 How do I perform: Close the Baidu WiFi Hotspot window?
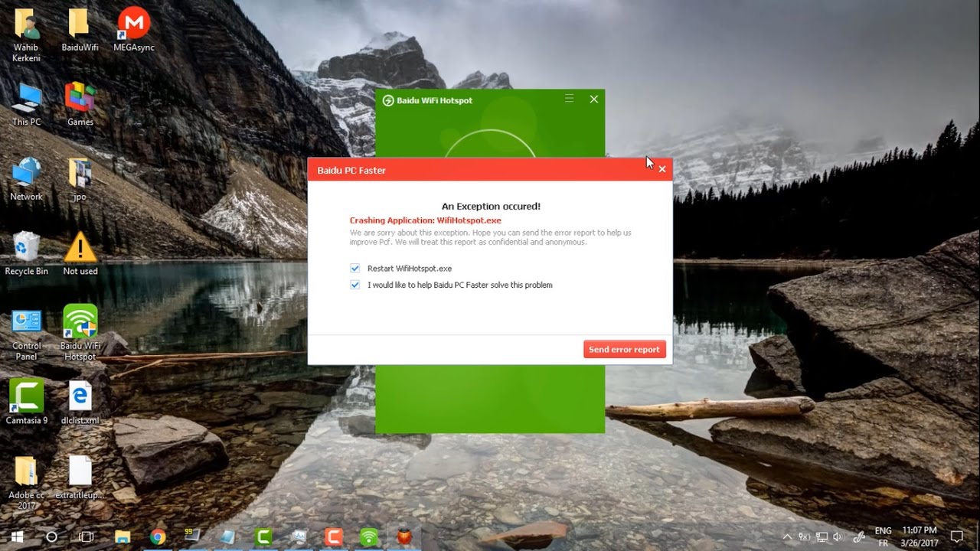(x=593, y=99)
